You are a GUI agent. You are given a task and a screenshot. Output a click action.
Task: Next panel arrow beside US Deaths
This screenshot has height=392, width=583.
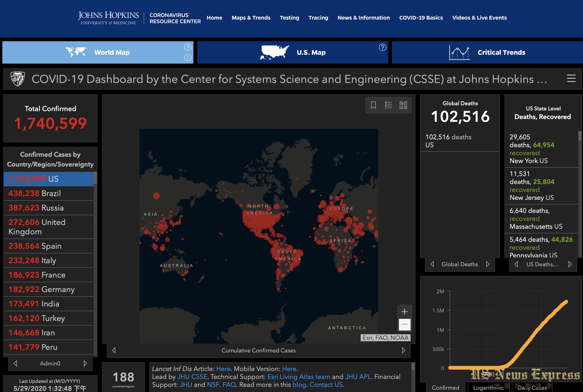point(570,264)
